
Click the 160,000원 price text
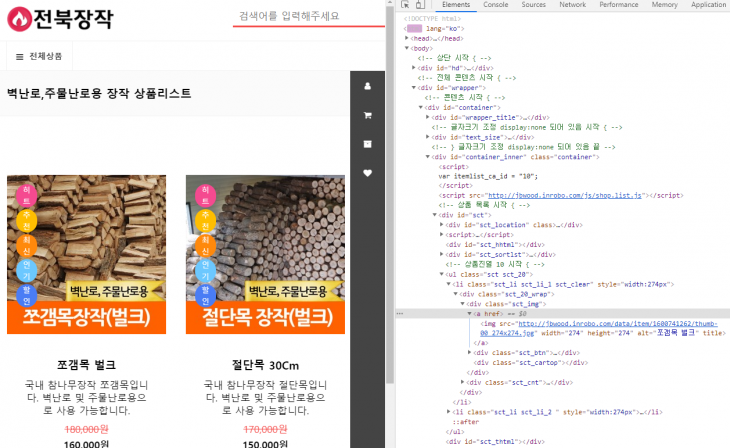(x=86, y=444)
